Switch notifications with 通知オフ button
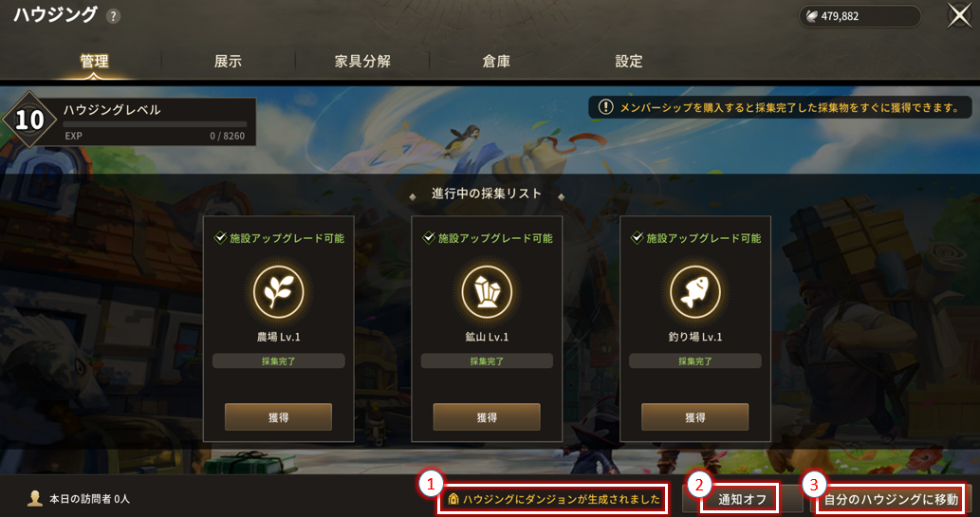980x517 pixels. 742,499
